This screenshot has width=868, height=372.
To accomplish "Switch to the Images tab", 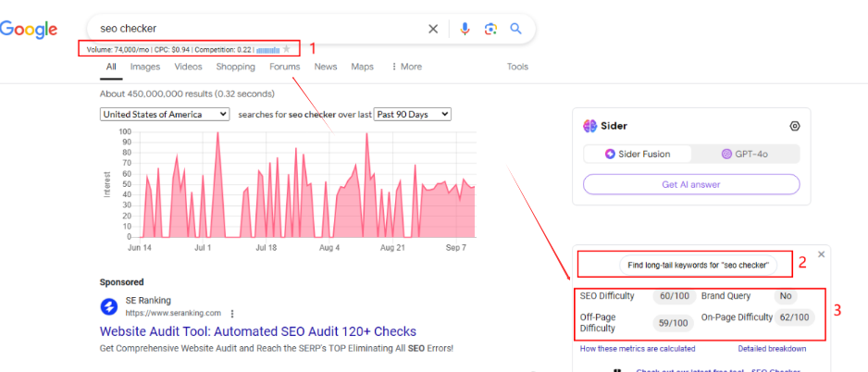I will 145,67.
